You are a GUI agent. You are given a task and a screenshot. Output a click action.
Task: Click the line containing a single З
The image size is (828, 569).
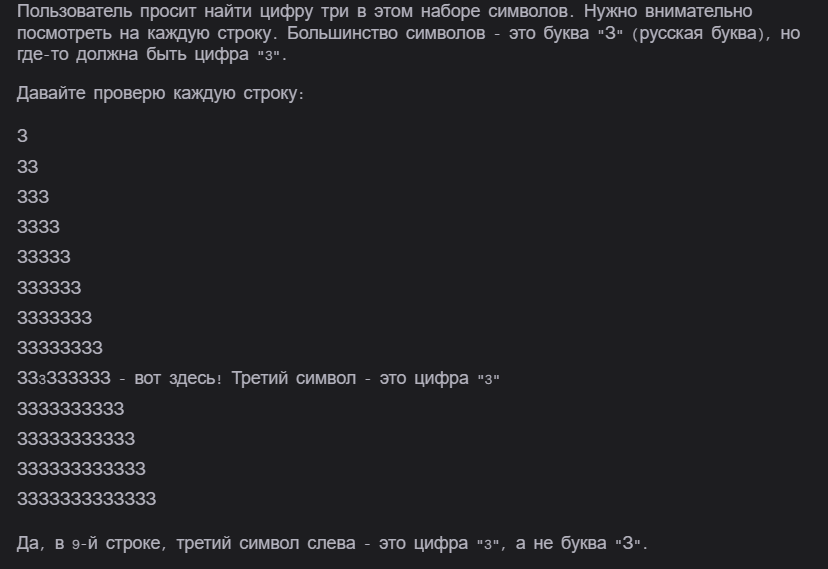[x=23, y=136]
